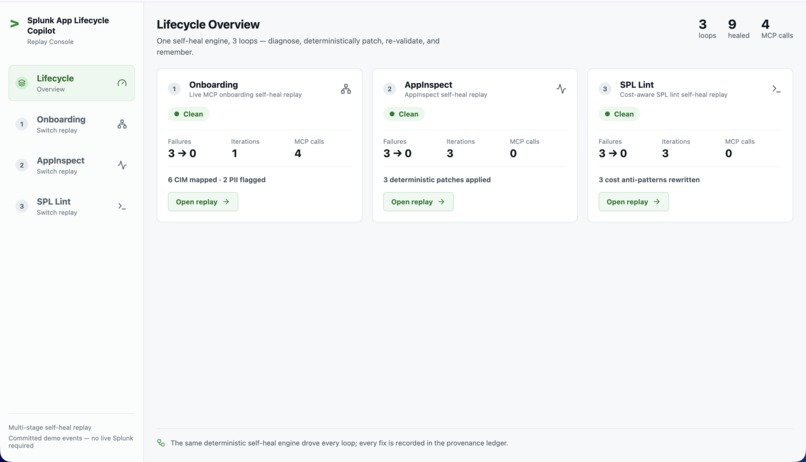The image size is (806, 462).
Task: Click Clean status badge on AppInspect card
Action: (x=404, y=114)
